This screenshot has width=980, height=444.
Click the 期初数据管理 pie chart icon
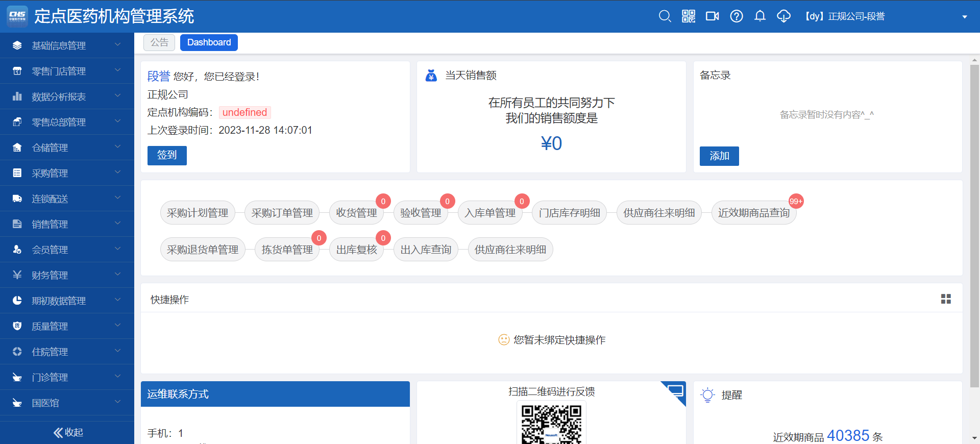point(17,301)
